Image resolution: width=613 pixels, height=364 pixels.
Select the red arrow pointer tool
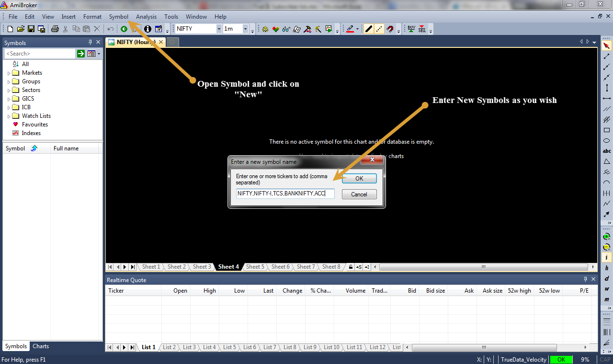point(607,45)
